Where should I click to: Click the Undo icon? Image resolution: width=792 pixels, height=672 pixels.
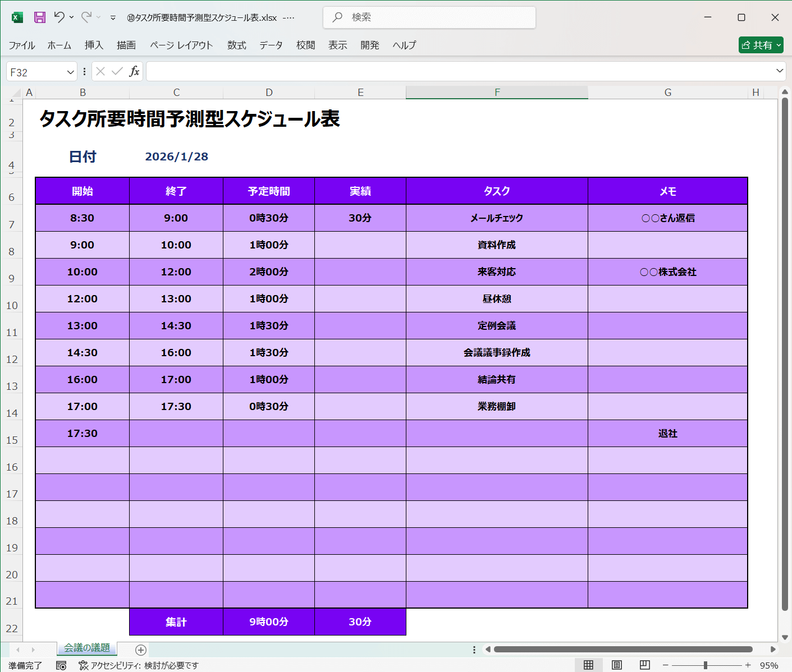pos(61,17)
